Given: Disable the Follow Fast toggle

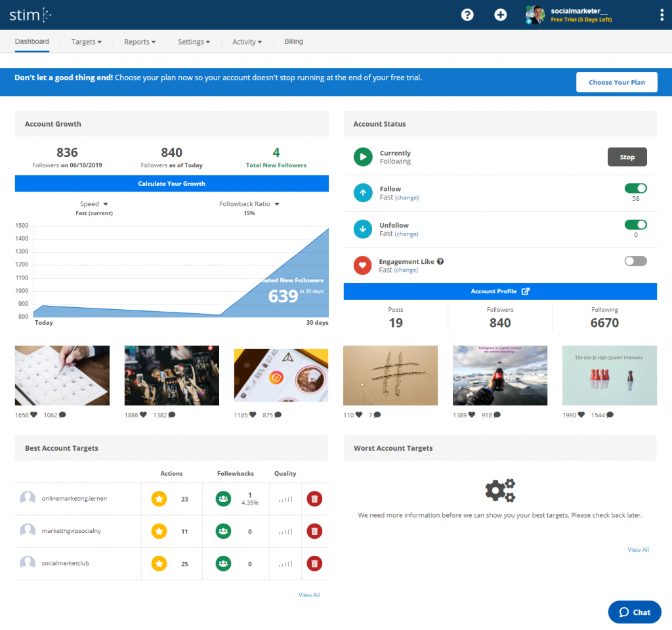Looking at the screenshot, I should [x=635, y=188].
